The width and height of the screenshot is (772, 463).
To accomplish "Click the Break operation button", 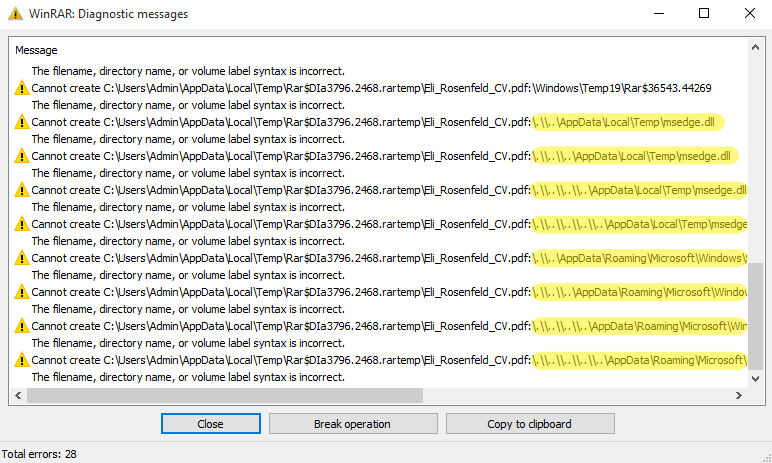I will coord(353,424).
